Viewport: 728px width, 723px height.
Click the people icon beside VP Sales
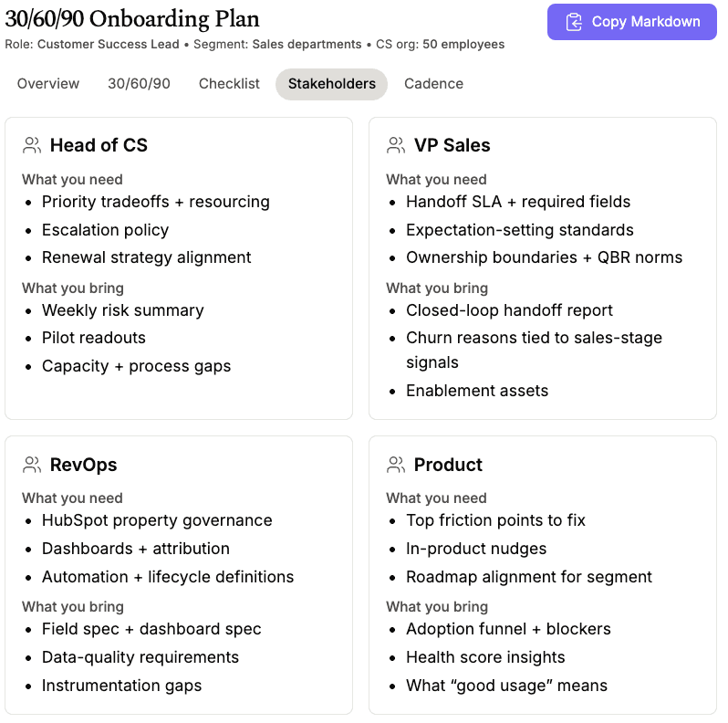396,145
